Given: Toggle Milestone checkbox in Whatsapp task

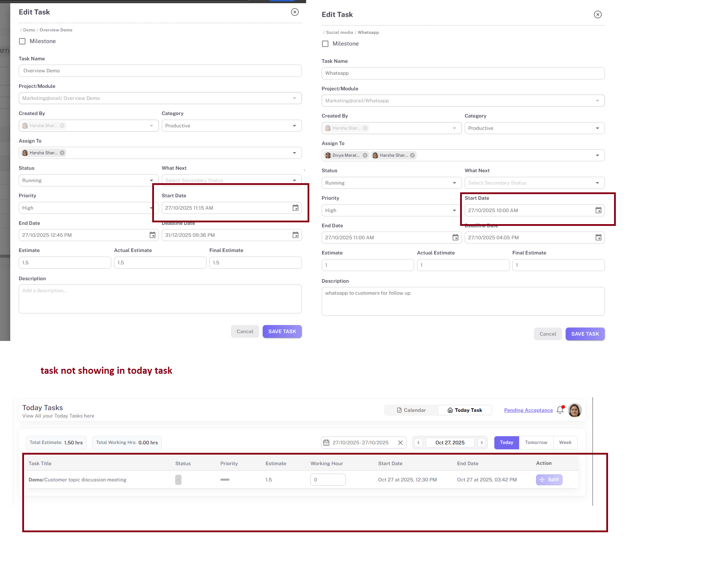Looking at the screenshot, I should pos(325,44).
